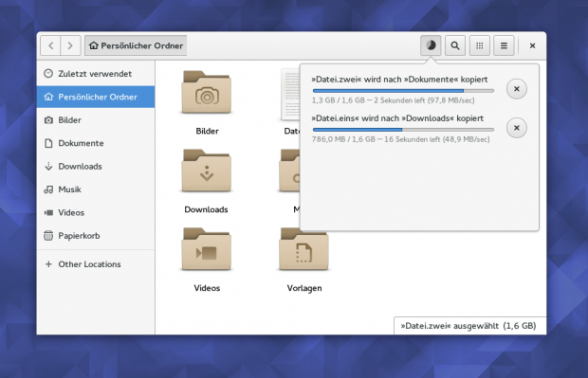Open Downloads in the sidebar
Image resolution: width=588 pixels, height=378 pixels.
[96, 167]
